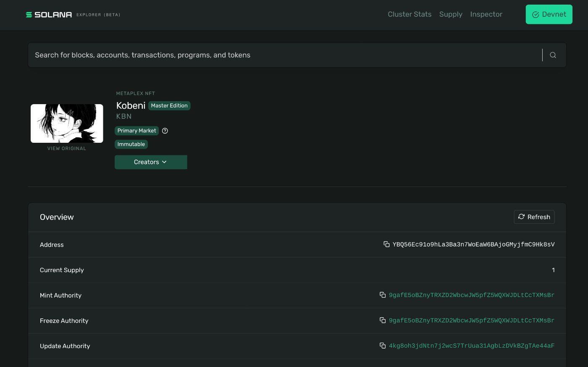Open the Freeze Authority address link
The height and width of the screenshot is (367, 588).
point(471,321)
